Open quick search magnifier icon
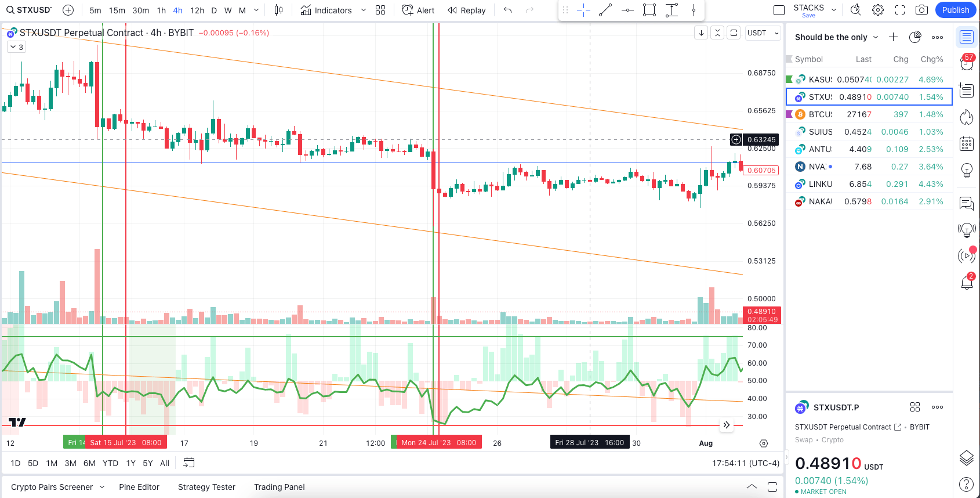 (x=855, y=10)
